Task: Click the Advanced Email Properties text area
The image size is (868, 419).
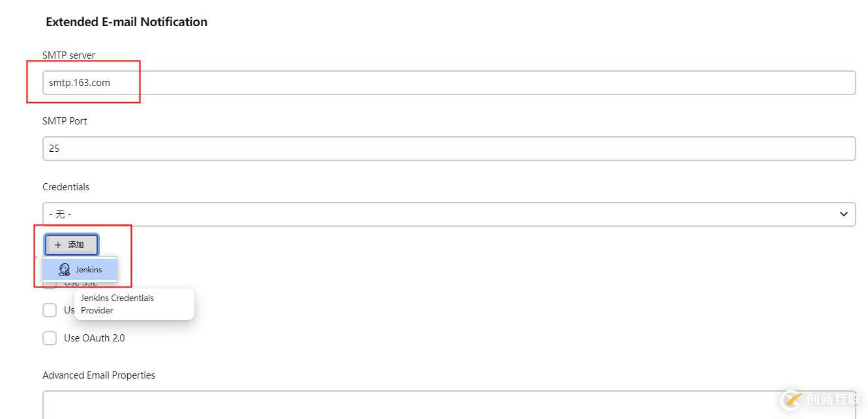Action: pyautogui.click(x=449, y=405)
